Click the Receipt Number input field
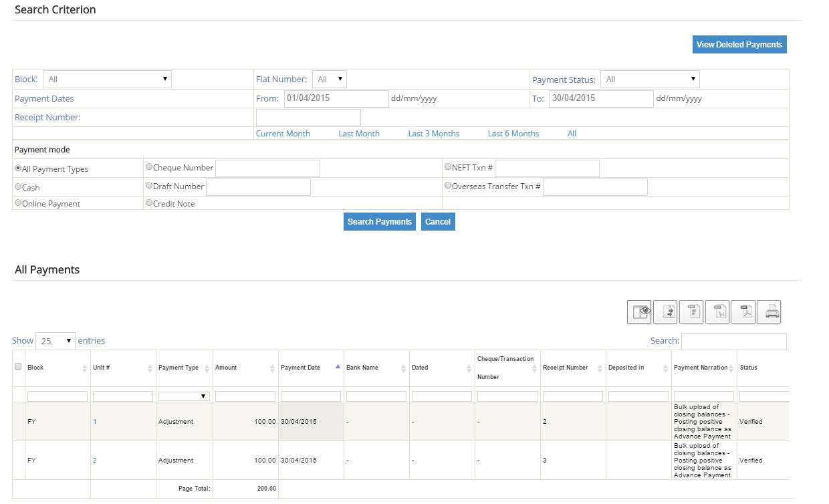The width and height of the screenshot is (829, 504). [308, 116]
